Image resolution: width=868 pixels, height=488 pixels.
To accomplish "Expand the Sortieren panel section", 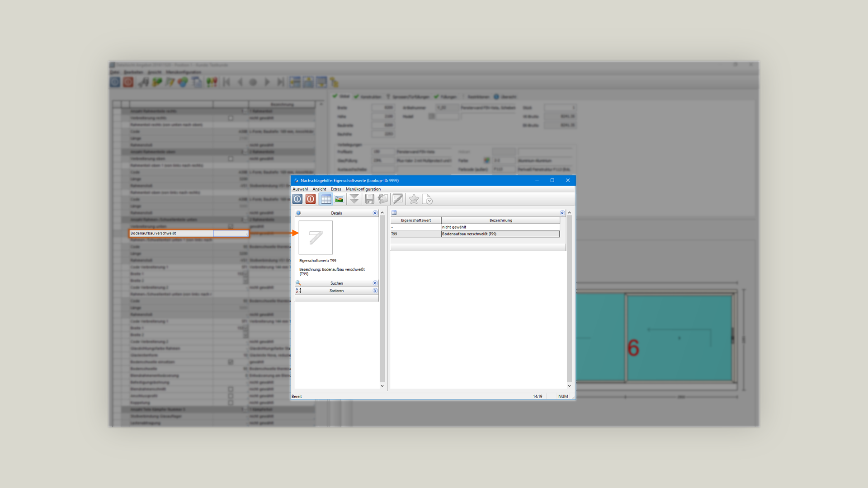I will coord(375,291).
